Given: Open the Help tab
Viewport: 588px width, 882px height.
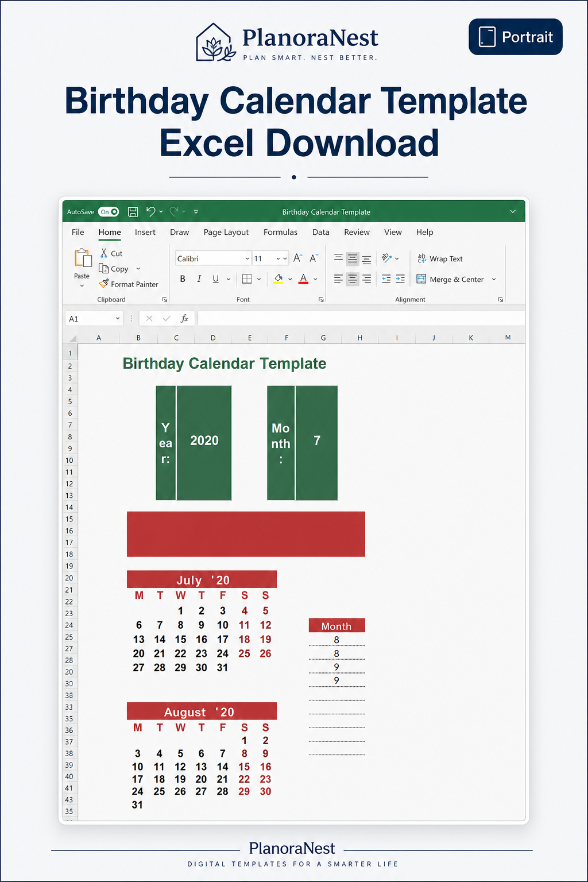Looking at the screenshot, I should (425, 233).
